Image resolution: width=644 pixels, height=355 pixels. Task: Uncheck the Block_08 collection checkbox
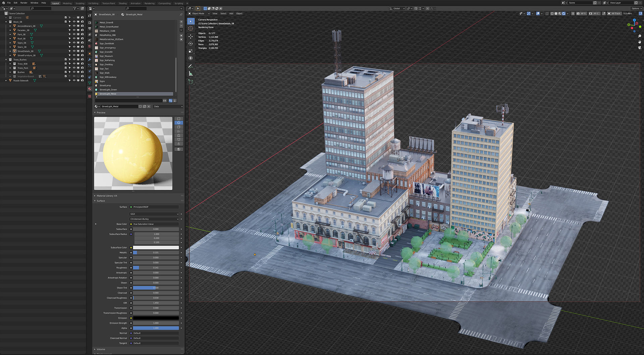[x=66, y=22]
